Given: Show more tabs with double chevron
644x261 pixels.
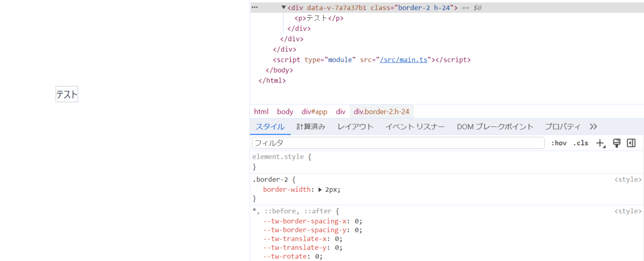Looking at the screenshot, I should (x=593, y=126).
